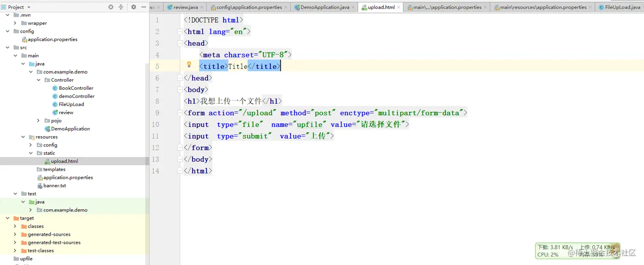Hide the Project panel with minimize dash
Viewport: 644px width, 265px height.
point(143,7)
